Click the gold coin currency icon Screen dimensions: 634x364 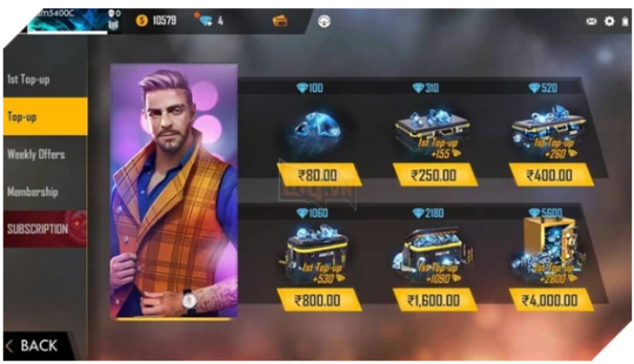pos(141,20)
